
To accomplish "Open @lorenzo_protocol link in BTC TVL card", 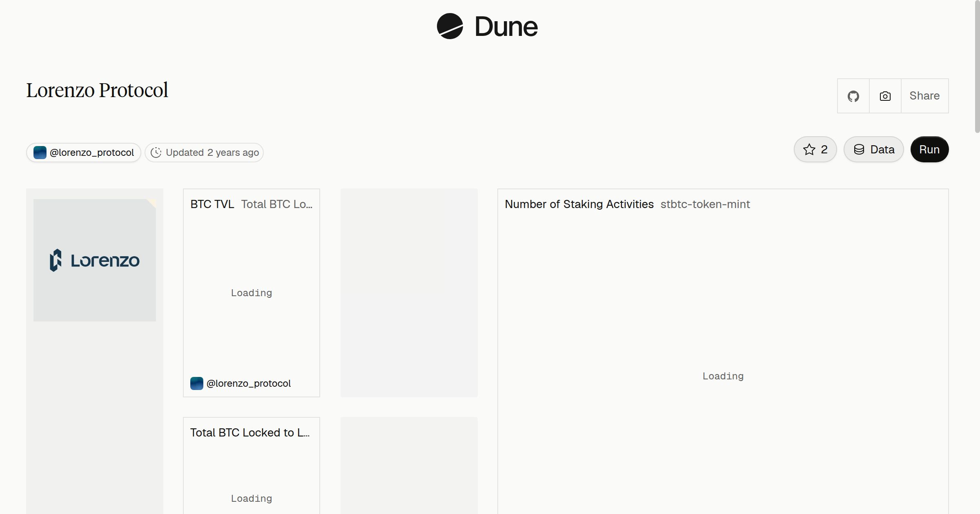I will coord(249,383).
